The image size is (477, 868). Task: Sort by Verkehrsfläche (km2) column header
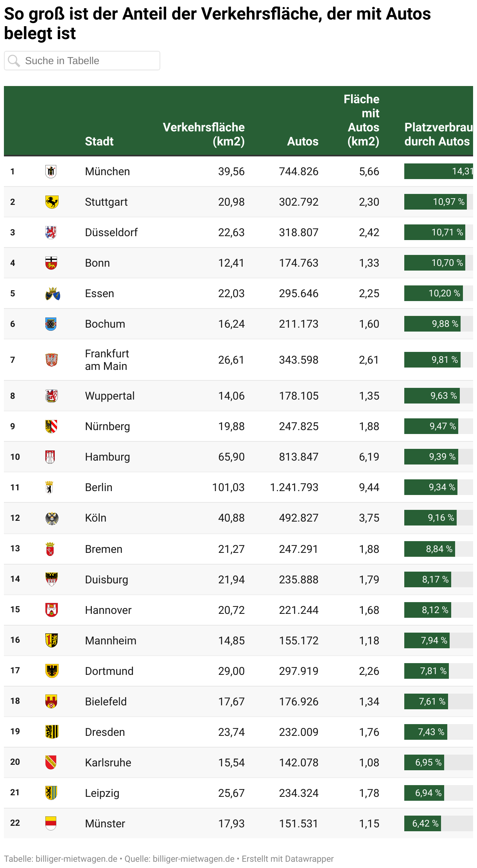tap(204, 134)
